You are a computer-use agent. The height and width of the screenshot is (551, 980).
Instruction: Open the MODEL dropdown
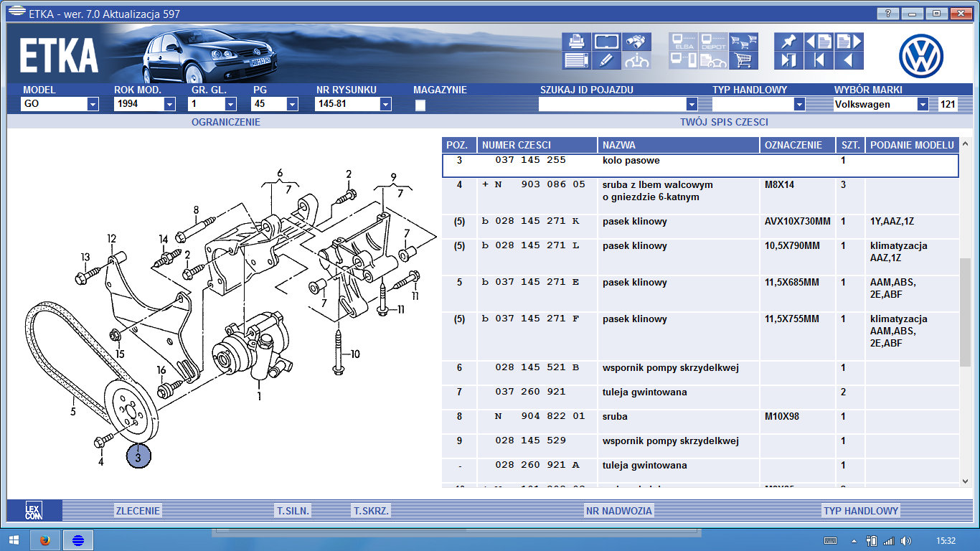click(93, 104)
